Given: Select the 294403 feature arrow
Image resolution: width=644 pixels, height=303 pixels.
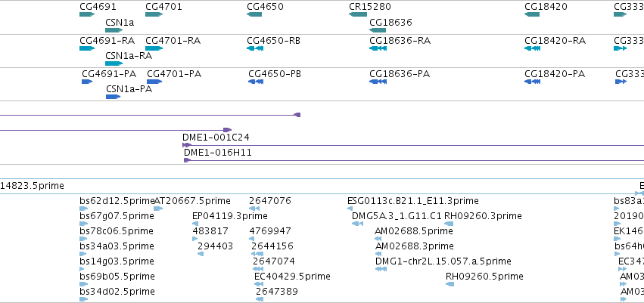Looking at the screenshot, I should pyautogui.click(x=201, y=254).
